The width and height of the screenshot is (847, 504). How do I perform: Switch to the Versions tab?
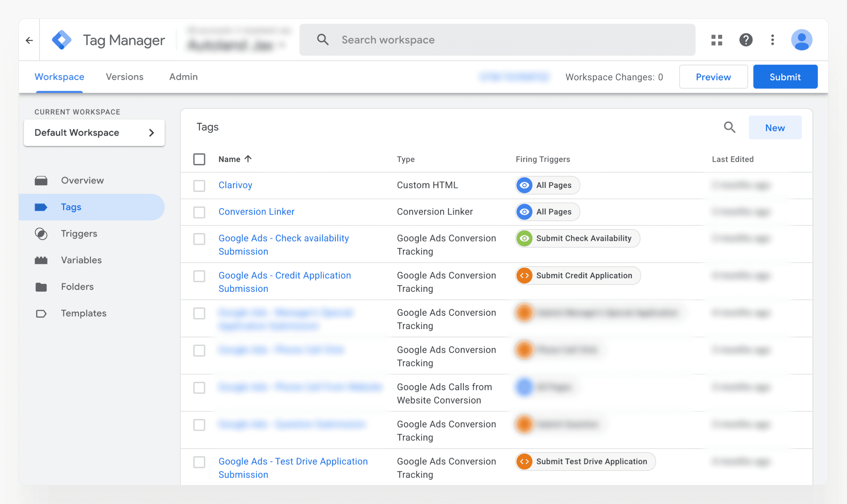tap(124, 77)
